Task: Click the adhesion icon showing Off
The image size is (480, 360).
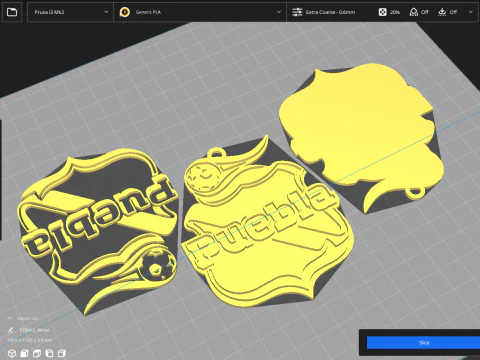Action: [x=442, y=12]
